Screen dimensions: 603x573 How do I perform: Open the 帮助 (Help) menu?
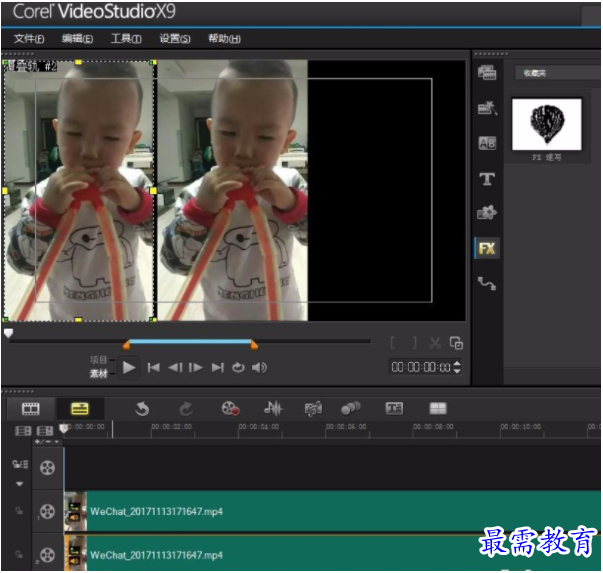(x=224, y=38)
